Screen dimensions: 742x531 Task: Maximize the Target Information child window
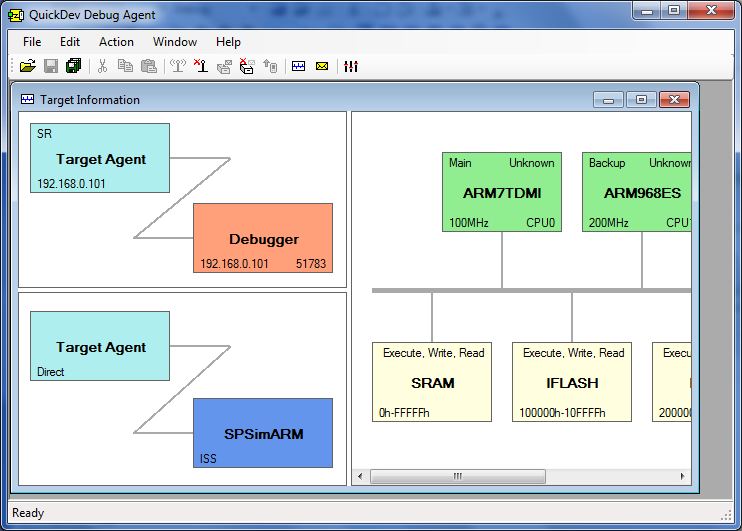pyautogui.click(x=641, y=100)
